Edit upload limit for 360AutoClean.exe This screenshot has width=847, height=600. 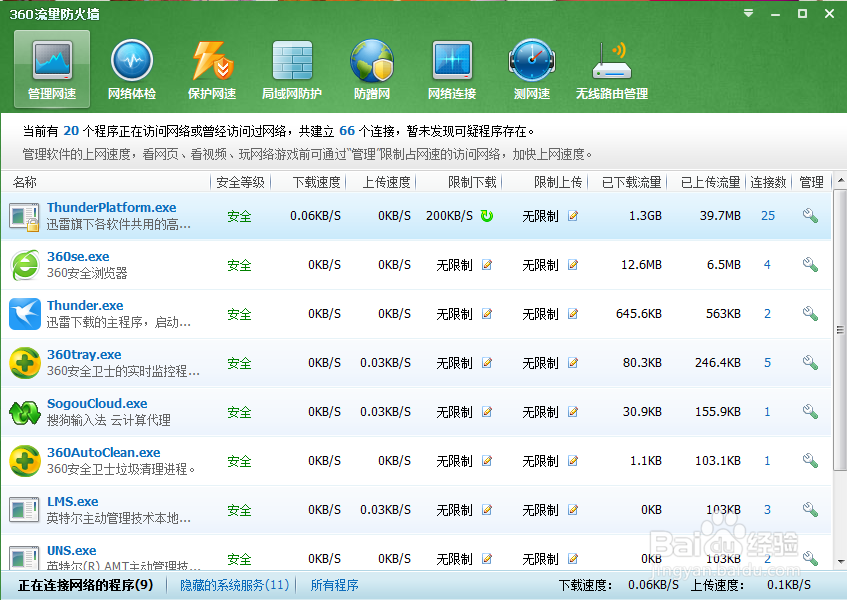tap(573, 461)
